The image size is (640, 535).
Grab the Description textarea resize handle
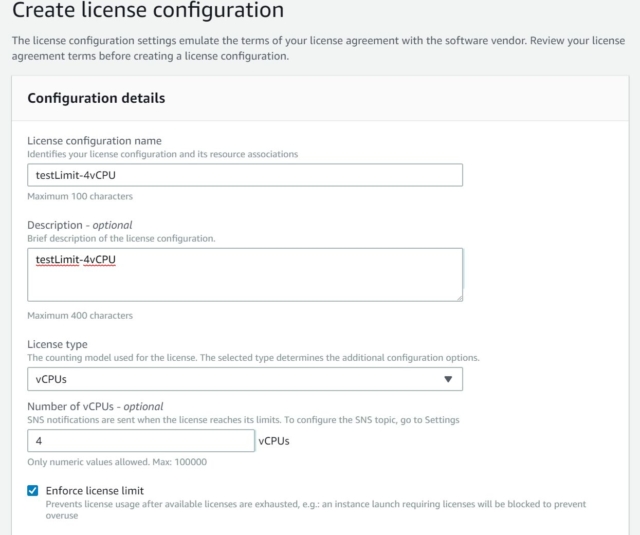460,298
